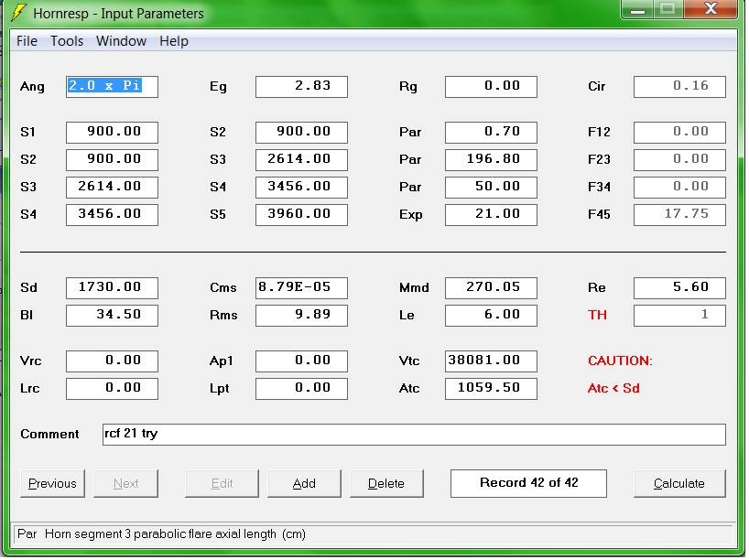Image resolution: width=749 pixels, height=560 pixels.
Task: Minimize the Hornresp window
Action: [637, 9]
